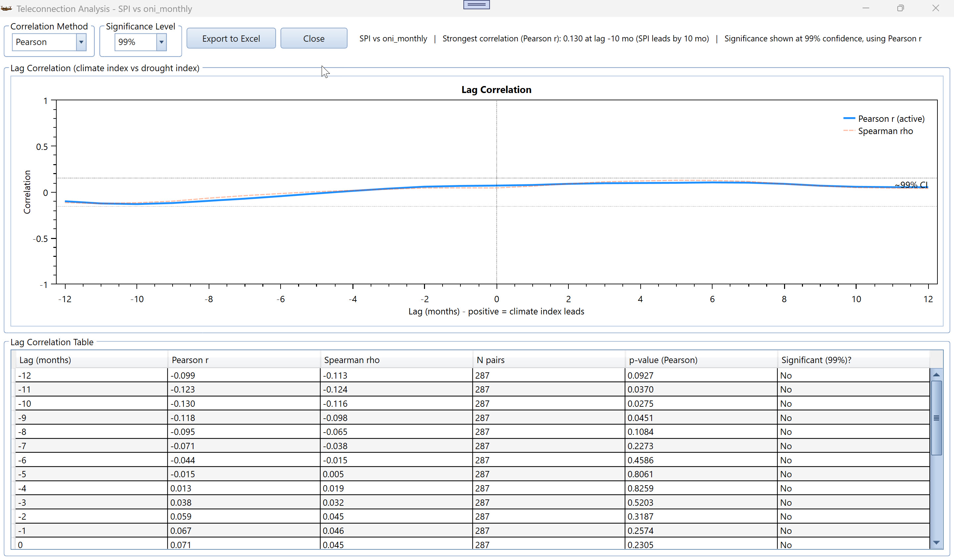Click p-value cell 0.3187
This screenshot has height=560, width=954.
(x=701, y=516)
